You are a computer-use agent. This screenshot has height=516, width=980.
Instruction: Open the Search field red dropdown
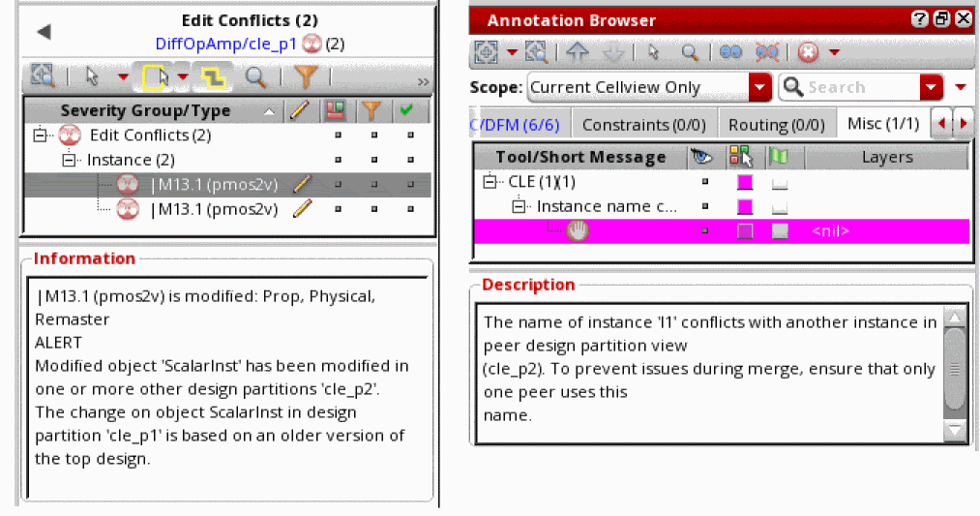coord(931,87)
